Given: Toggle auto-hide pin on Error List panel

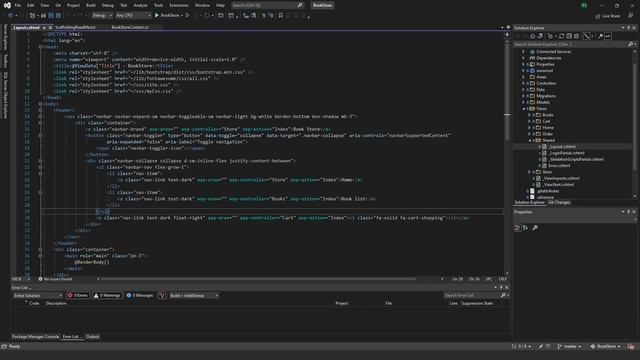Looking at the screenshot, I should pyautogui.click(x=501, y=288).
